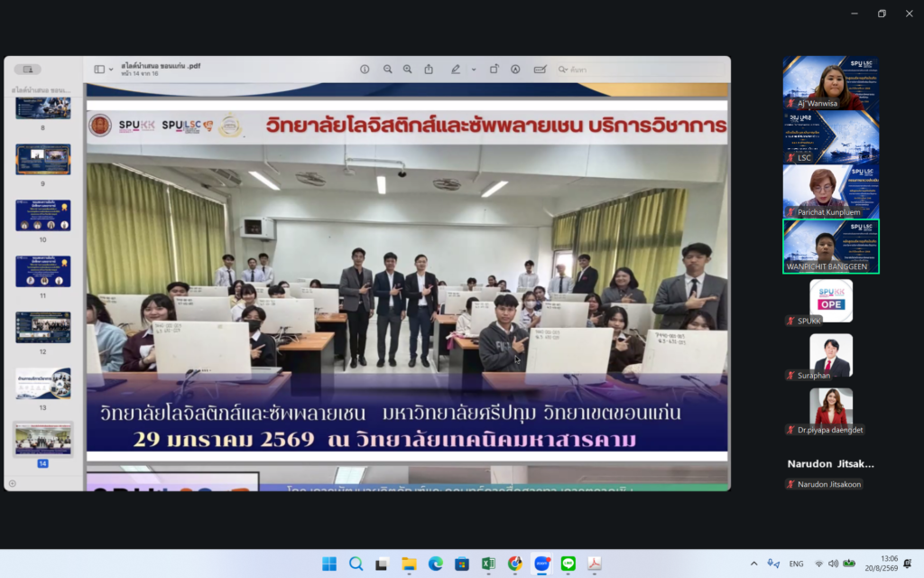Restore down the Zoom window

click(x=882, y=13)
